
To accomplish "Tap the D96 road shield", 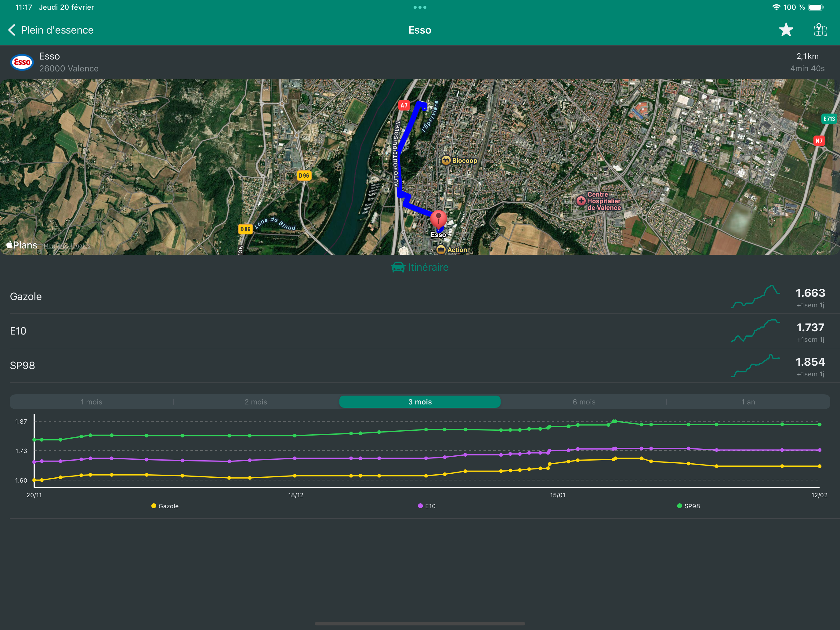I will [x=304, y=176].
